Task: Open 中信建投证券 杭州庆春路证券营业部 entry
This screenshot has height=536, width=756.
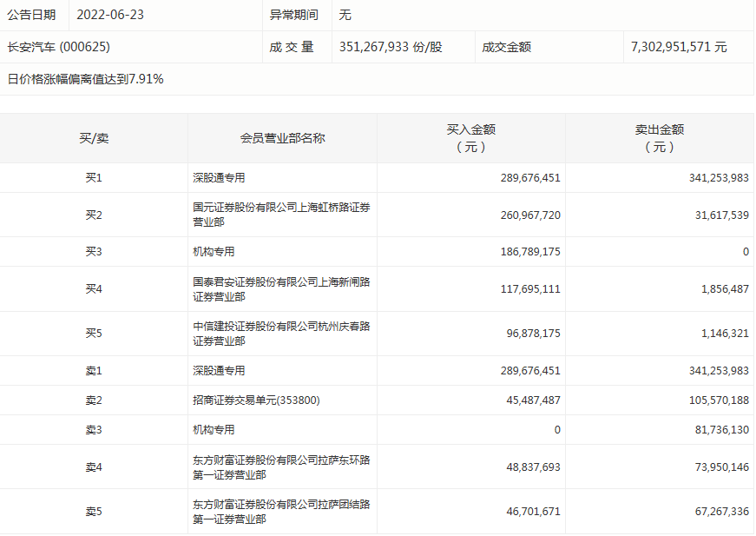Action: [281, 334]
